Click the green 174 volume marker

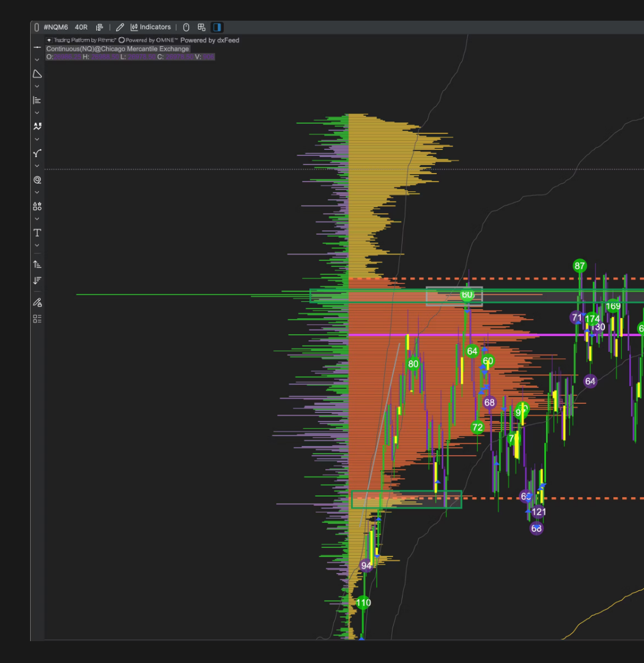(x=593, y=319)
